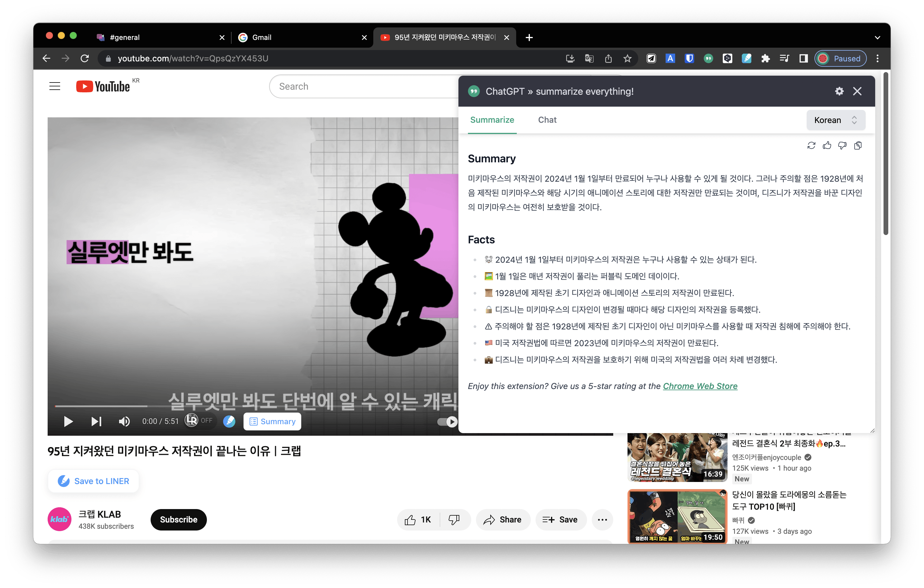Bookmark this tab with star
The image size is (924, 588).
[x=628, y=58]
